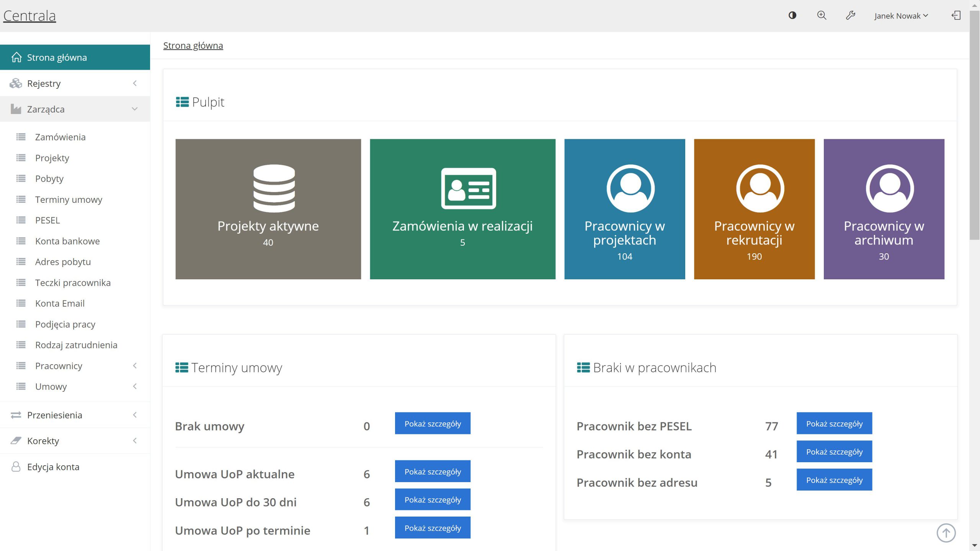Image resolution: width=980 pixels, height=551 pixels.
Task: Show details for Pracownik bez PESEL
Action: 834,423
